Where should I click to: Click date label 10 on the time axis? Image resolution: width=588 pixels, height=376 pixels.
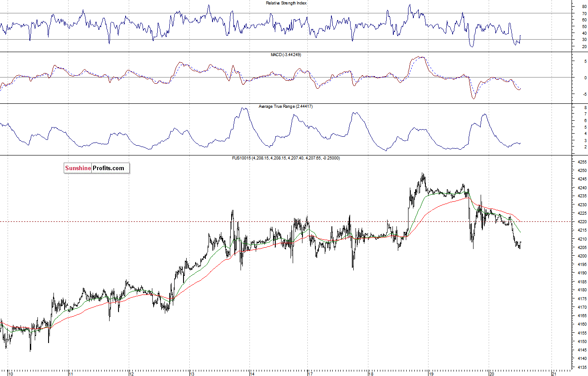pos(10,373)
